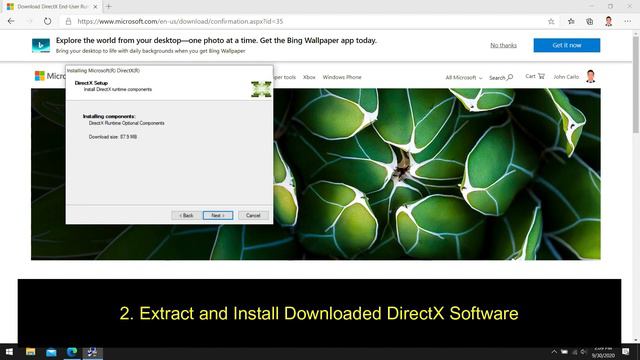This screenshot has height=360, width=640.
Task: Click the Installing Microsoft DirectX title bar
Action: point(169,71)
